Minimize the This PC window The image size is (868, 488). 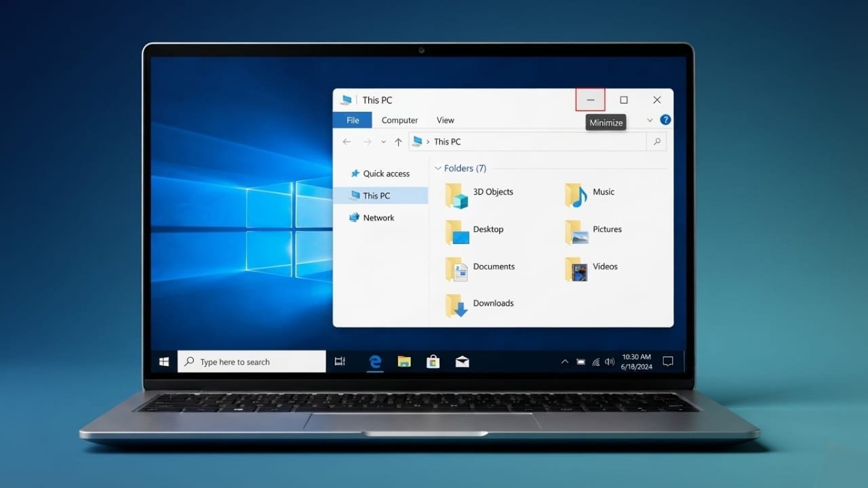coord(590,100)
